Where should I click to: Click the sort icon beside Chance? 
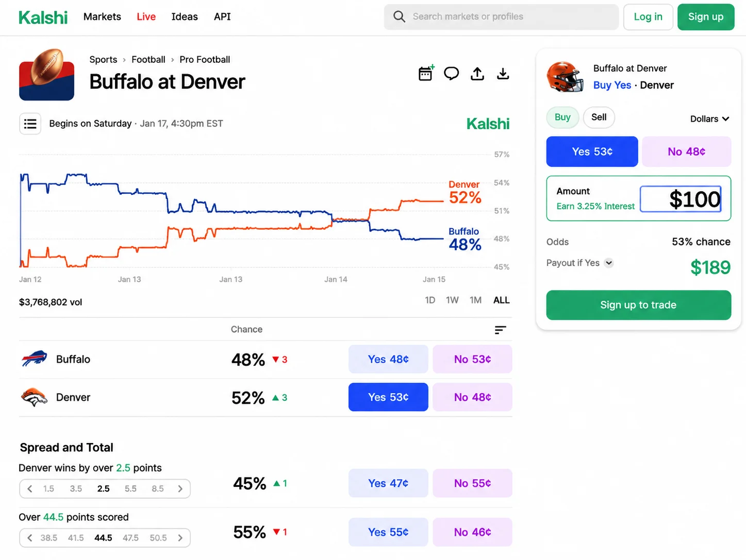coord(500,330)
